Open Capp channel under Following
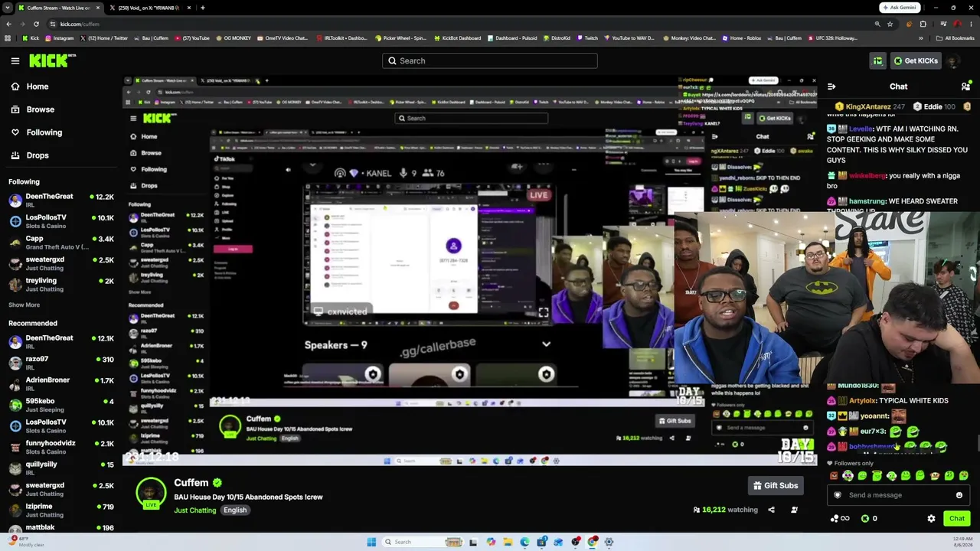The height and width of the screenshot is (551, 980). pyautogui.click(x=61, y=243)
